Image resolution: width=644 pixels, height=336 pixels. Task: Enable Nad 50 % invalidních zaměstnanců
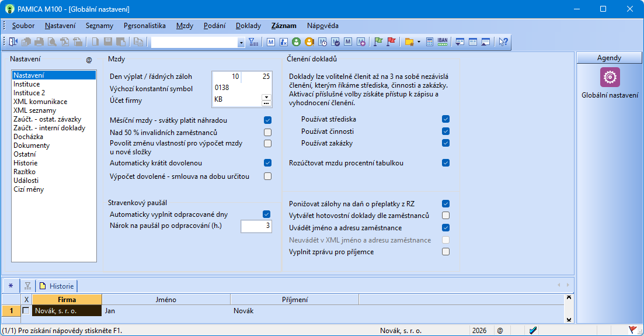coord(267,133)
